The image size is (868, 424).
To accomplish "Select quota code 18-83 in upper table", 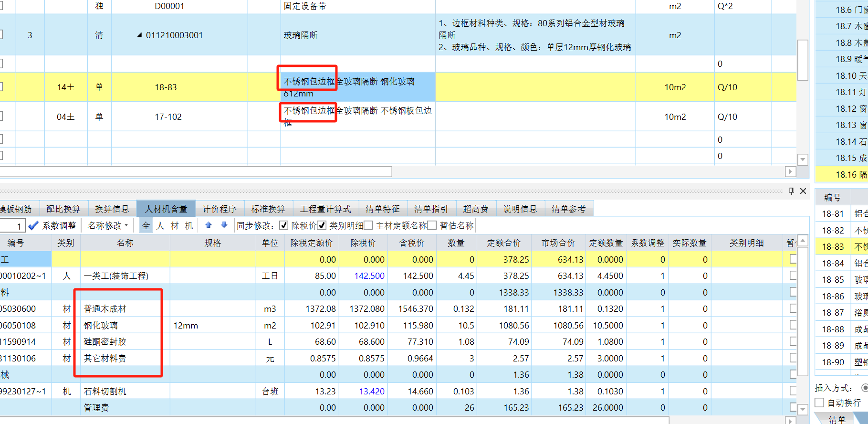I will point(166,87).
